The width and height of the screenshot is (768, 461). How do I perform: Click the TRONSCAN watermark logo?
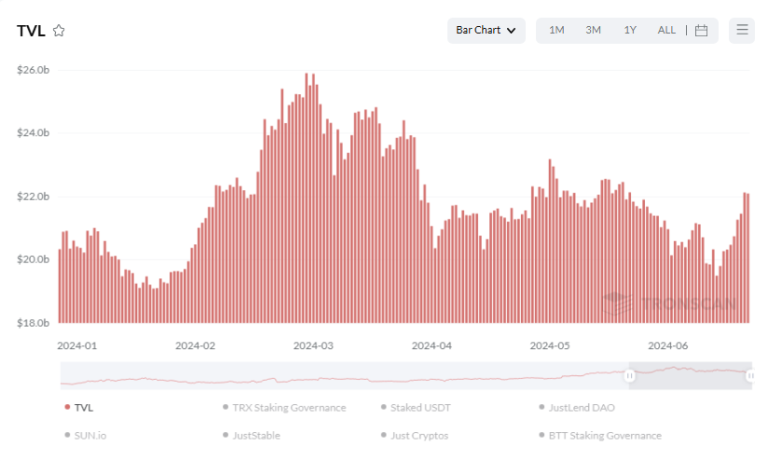[670, 303]
